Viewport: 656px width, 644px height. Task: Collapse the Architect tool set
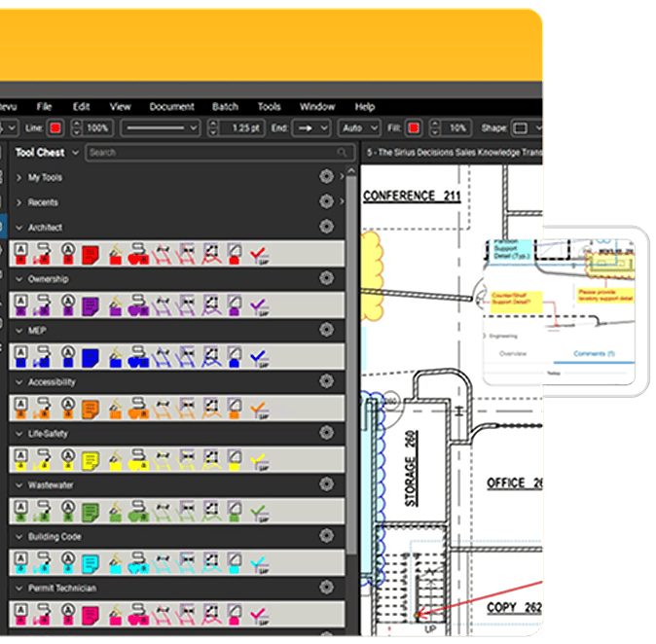click(x=18, y=228)
